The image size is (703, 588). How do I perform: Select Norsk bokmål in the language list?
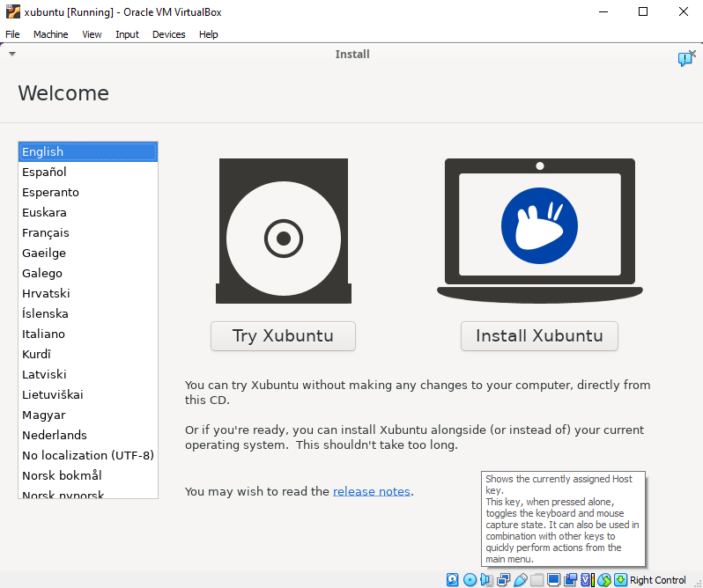[88, 475]
